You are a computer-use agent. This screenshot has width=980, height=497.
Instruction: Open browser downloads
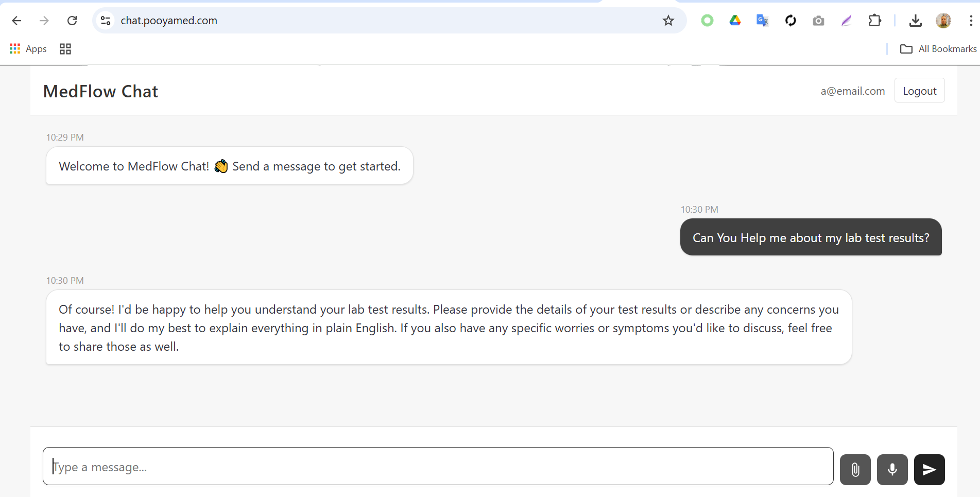click(915, 21)
